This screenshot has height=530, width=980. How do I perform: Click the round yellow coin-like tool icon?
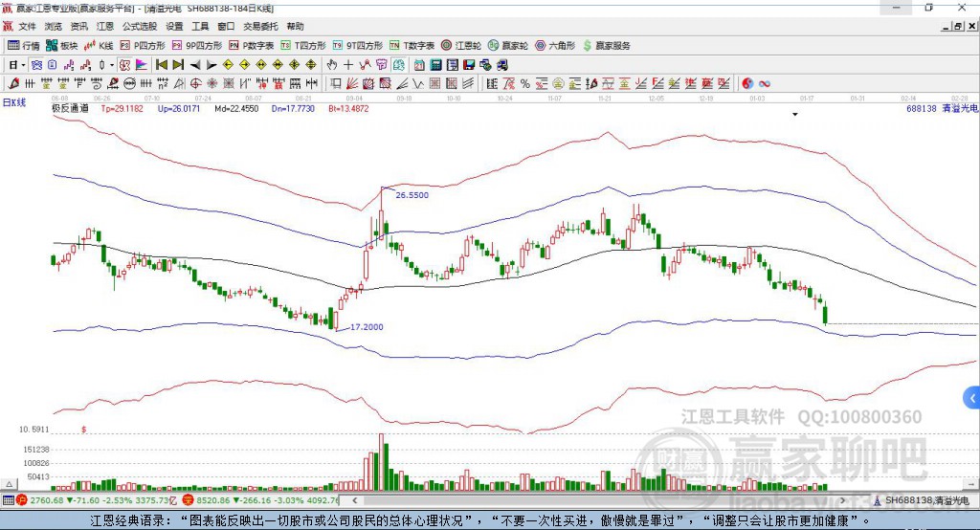pos(558,83)
